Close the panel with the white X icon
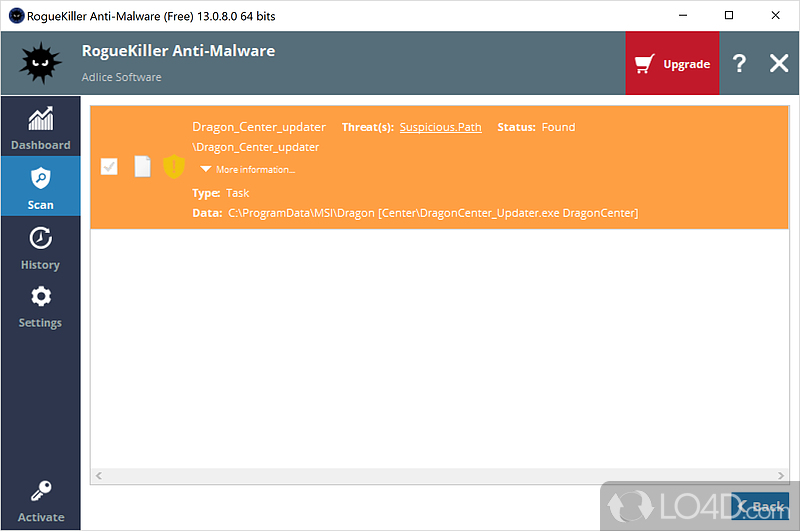This screenshot has height=531, width=800. point(779,63)
